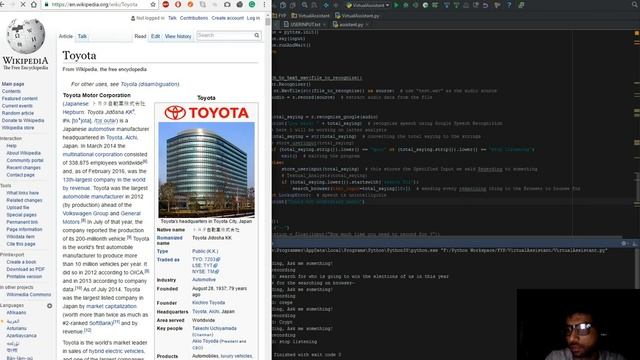The width and height of the screenshot is (640, 360).
Task: Open the market capitalization link
Action: pos(111,306)
